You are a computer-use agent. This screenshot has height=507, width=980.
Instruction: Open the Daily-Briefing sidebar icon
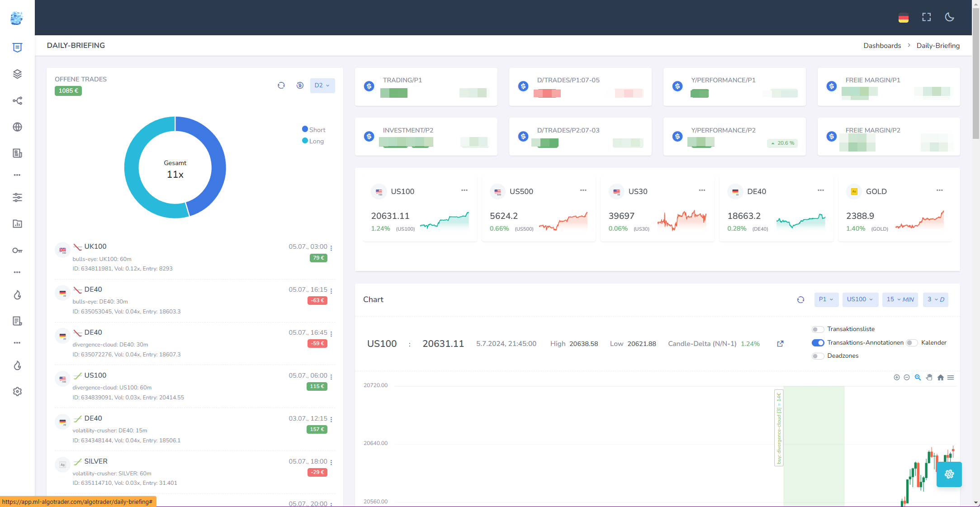pyautogui.click(x=17, y=47)
